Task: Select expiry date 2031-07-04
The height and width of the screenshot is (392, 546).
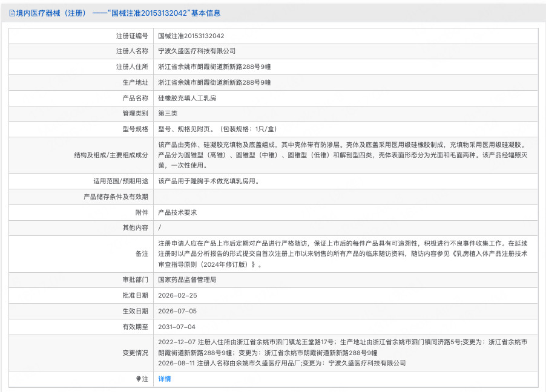Action: [x=177, y=327]
